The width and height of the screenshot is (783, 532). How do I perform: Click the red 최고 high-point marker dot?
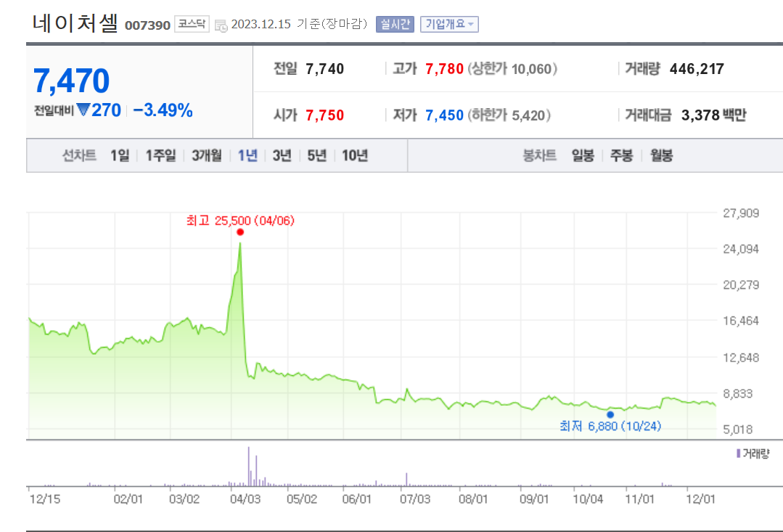tap(240, 232)
